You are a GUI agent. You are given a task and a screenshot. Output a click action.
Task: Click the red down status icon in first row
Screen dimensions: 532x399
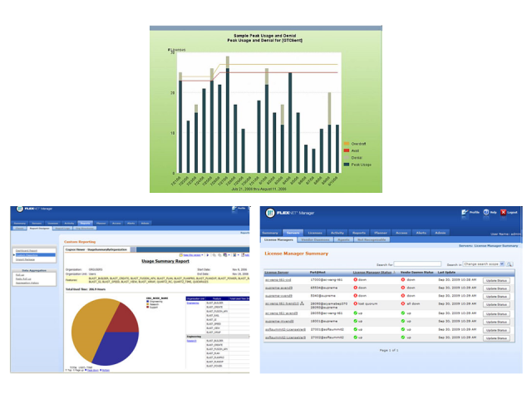coord(355,280)
